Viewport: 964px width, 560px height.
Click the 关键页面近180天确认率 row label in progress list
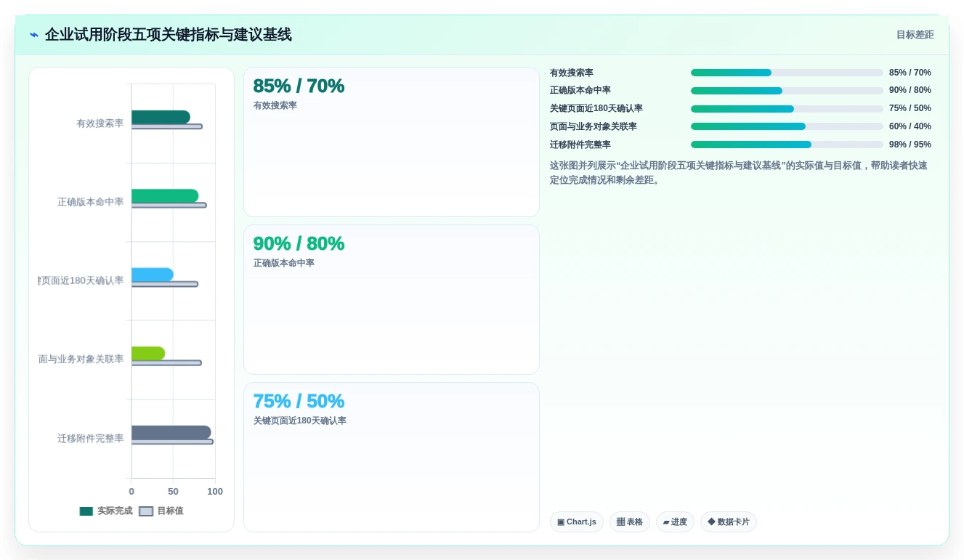pos(596,108)
